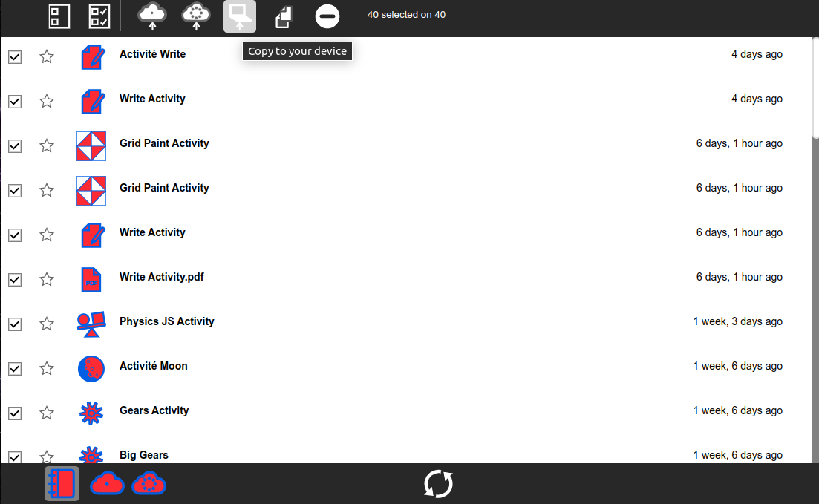Favorite the Activité Write entry star

click(47, 56)
